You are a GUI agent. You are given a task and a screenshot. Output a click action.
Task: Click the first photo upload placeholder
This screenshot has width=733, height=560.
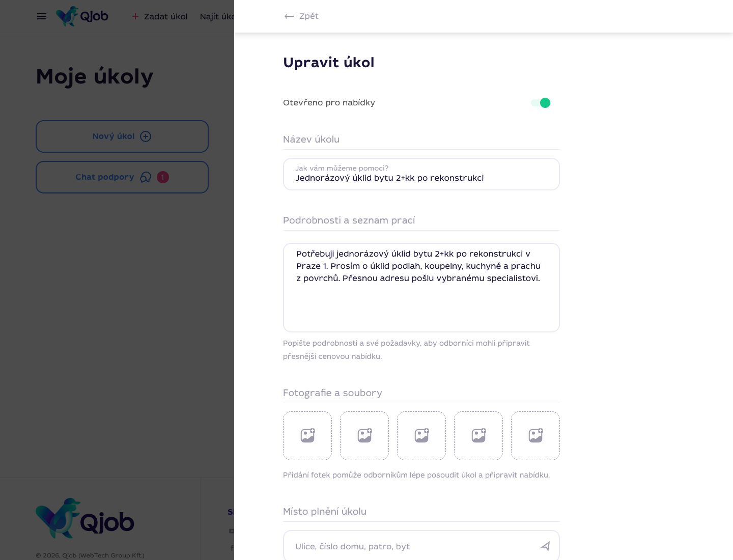pyautogui.click(x=307, y=436)
